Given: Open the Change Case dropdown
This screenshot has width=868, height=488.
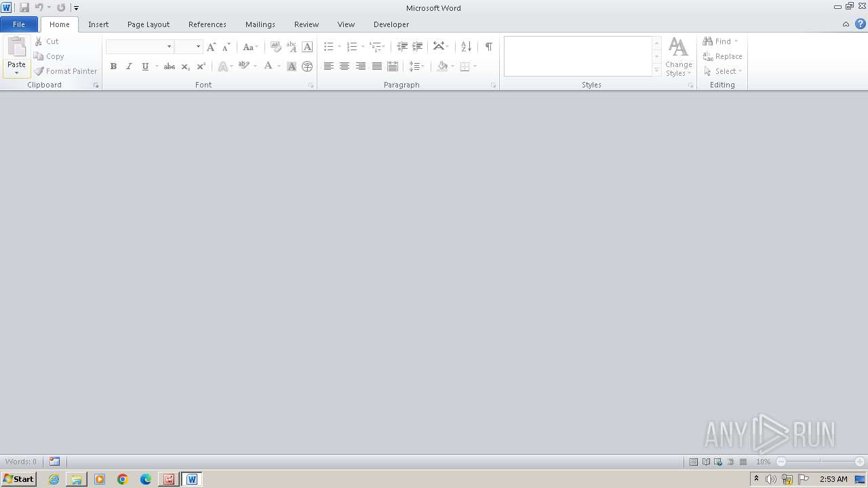Looking at the screenshot, I should 250,47.
